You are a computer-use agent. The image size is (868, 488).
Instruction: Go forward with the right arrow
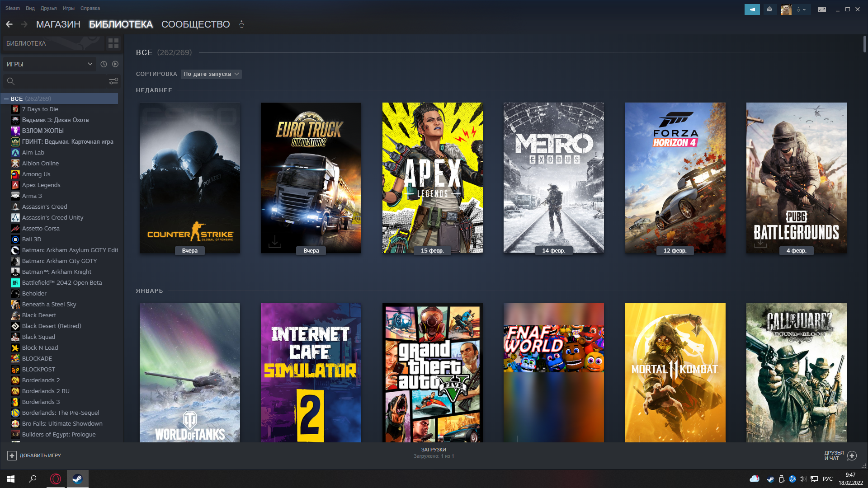click(24, 24)
